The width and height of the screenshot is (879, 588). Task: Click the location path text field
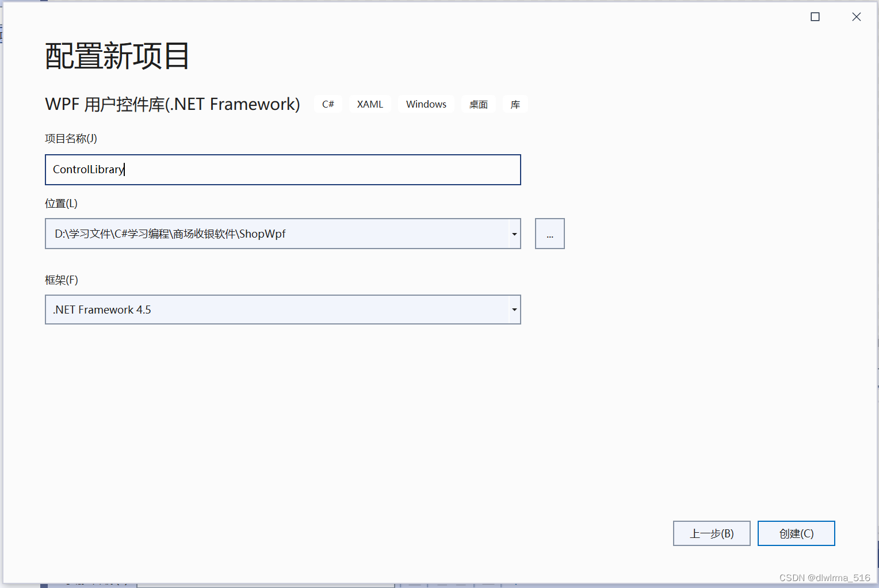click(x=277, y=234)
